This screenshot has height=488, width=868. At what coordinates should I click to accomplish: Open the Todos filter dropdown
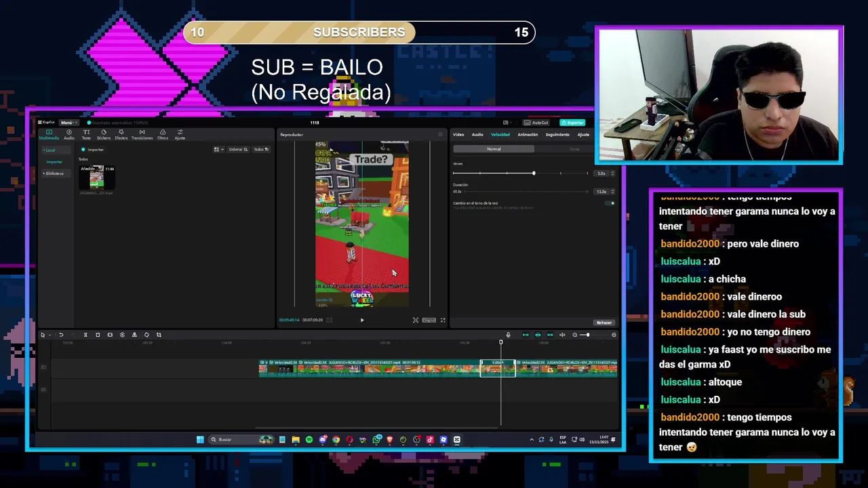[x=260, y=150]
